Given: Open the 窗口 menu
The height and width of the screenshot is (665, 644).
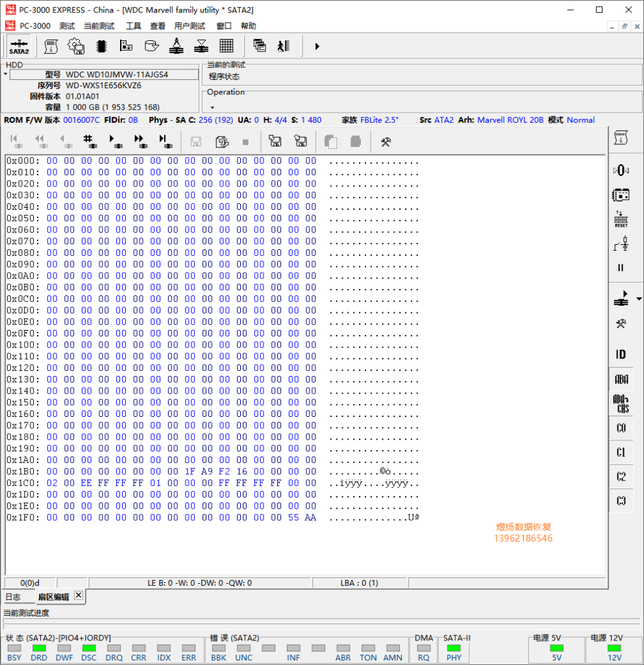Looking at the screenshot, I should click(224, 26).
